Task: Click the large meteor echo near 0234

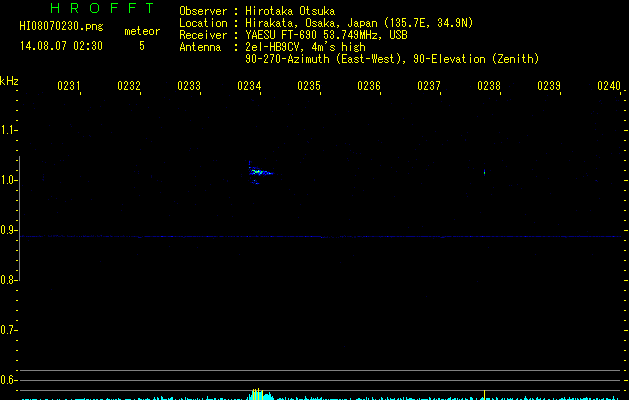Action: 260,173
